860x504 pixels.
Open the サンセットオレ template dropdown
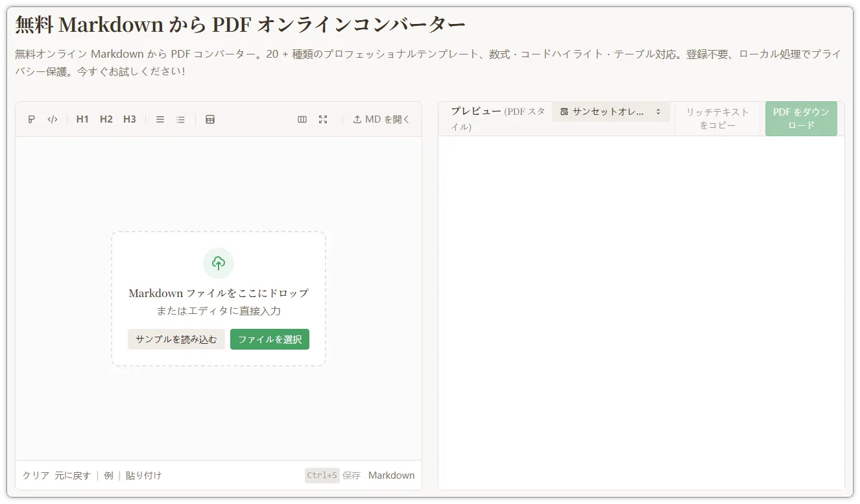coord(610,112)
